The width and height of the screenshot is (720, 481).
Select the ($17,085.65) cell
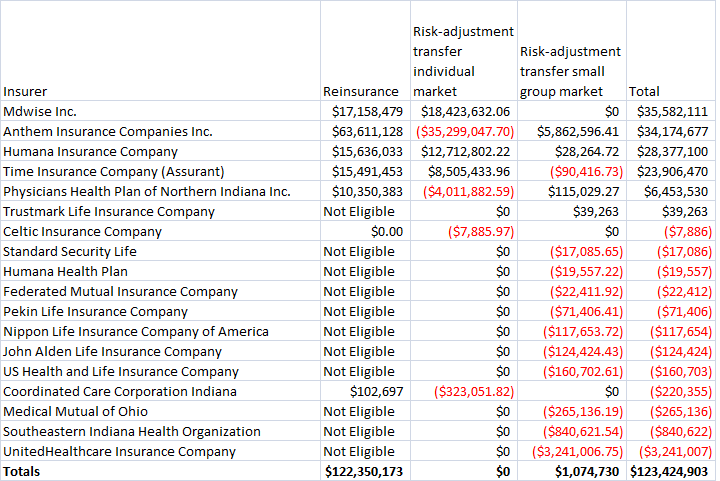[x=572, y=252]
